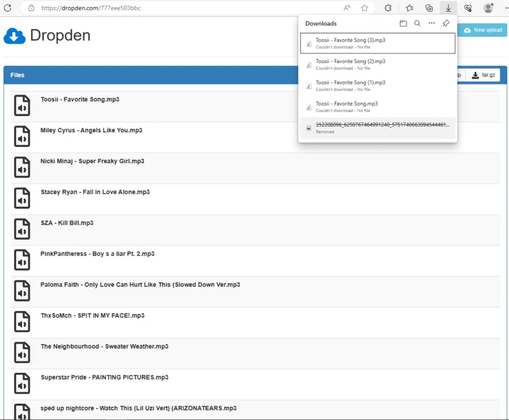This screenshot has height=420, width=509.
Task: Click audio file icon for Sweater Weather
Action: pos(22,352)
